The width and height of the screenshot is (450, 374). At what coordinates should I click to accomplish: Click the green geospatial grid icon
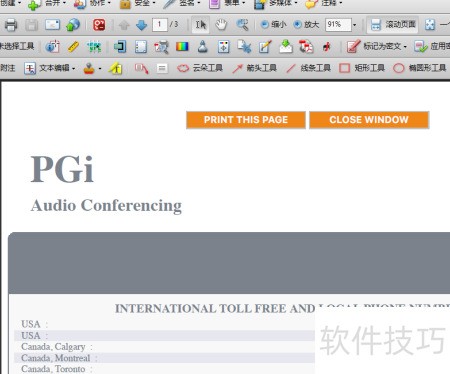pos(94,47)
